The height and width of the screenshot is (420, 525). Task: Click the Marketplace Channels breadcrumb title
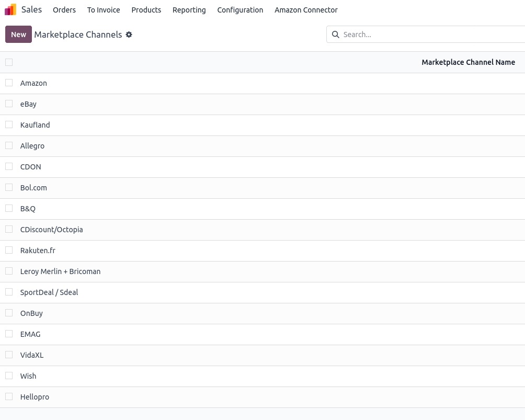pyautogui.click(x=78, y=35)
